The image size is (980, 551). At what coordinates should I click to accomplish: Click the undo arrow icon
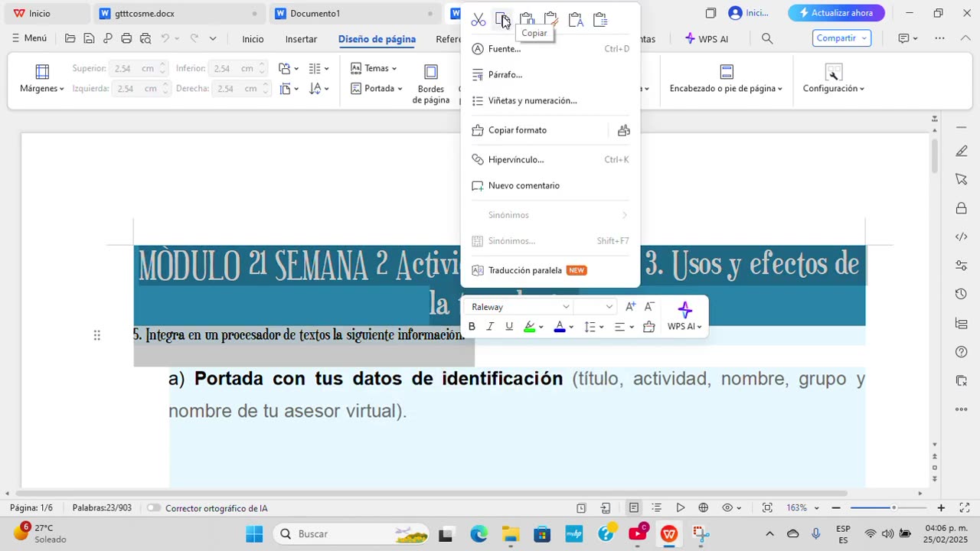pos(165,38)
